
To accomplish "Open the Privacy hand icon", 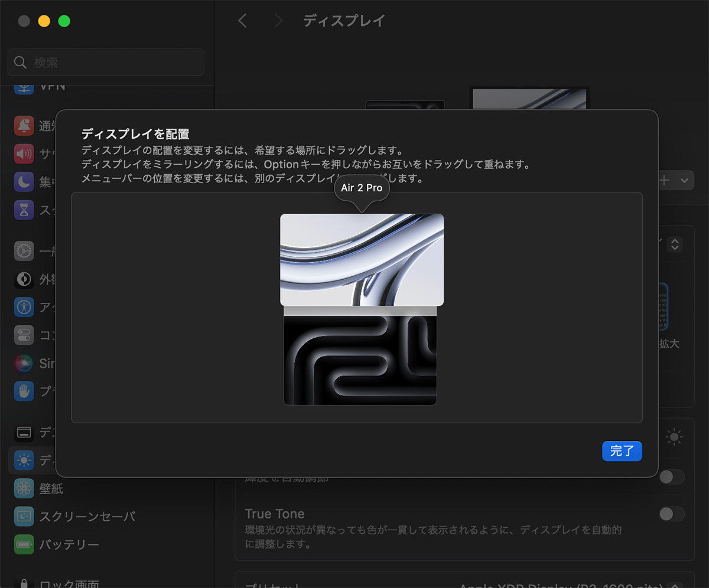I will pyautogui.click(x=24, y=390).
